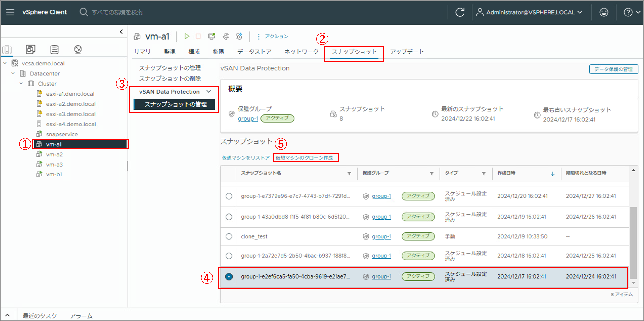Power on vm-a1 with play icon
The width and height of the screenshot is (644, 321).
tap(187, 36)
